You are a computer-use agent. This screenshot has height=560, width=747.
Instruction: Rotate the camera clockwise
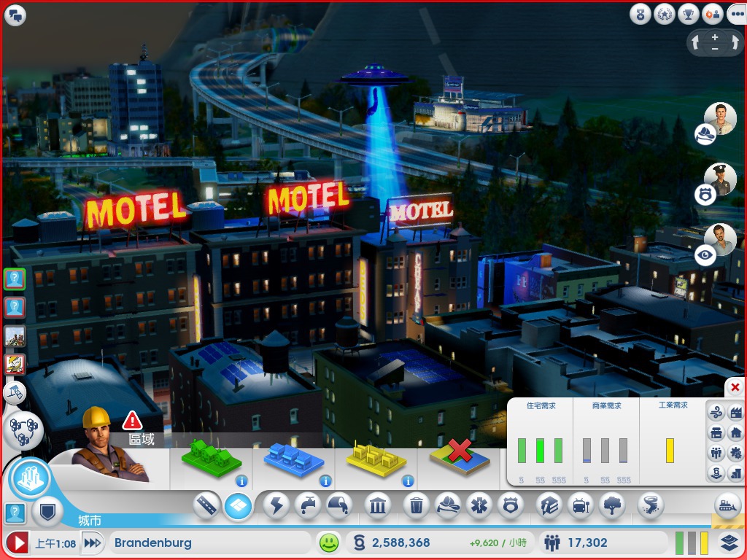coord(734,43)
